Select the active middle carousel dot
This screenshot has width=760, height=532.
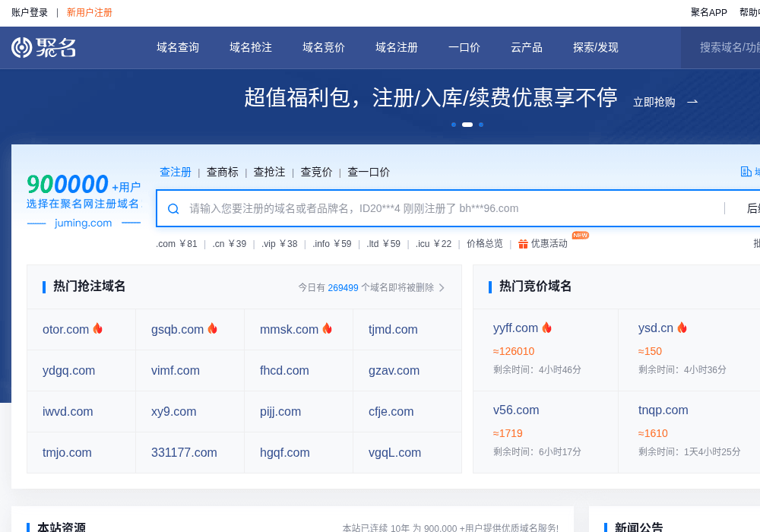[x=467, y=125]
